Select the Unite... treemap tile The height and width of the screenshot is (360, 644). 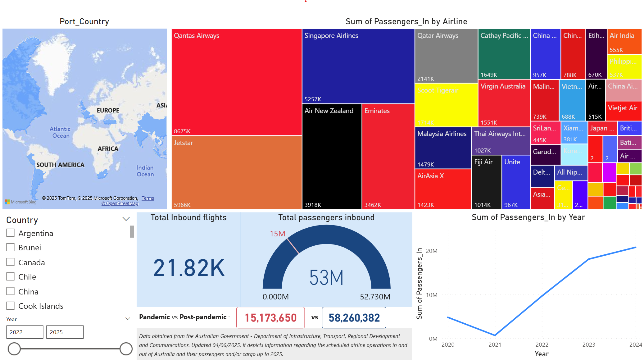tap(516, 182)
